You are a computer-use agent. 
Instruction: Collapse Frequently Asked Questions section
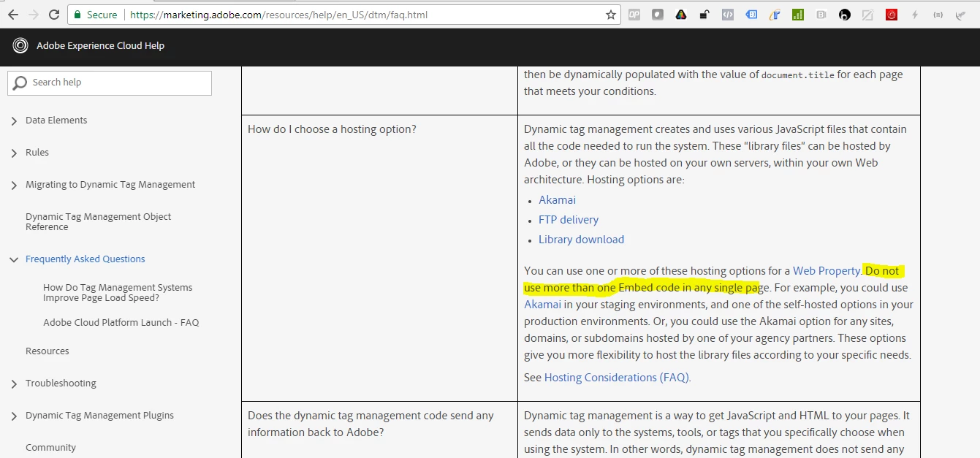[x=14, y=259]
